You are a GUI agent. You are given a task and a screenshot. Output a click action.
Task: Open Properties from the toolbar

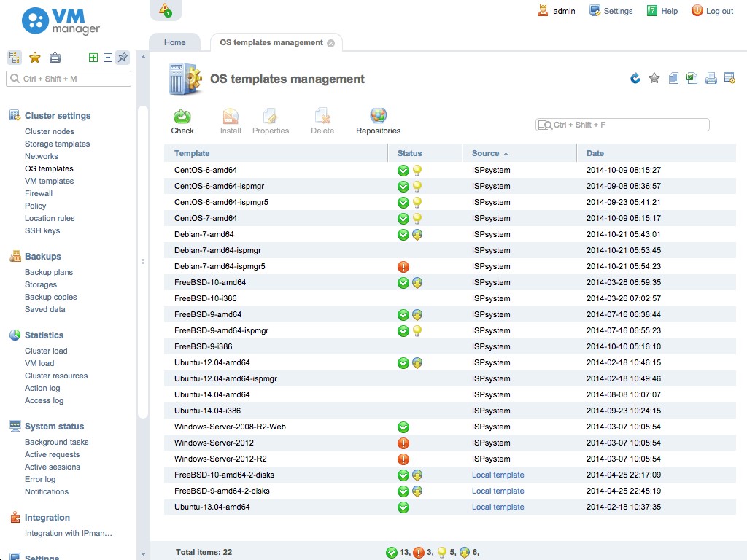[271, 119]
